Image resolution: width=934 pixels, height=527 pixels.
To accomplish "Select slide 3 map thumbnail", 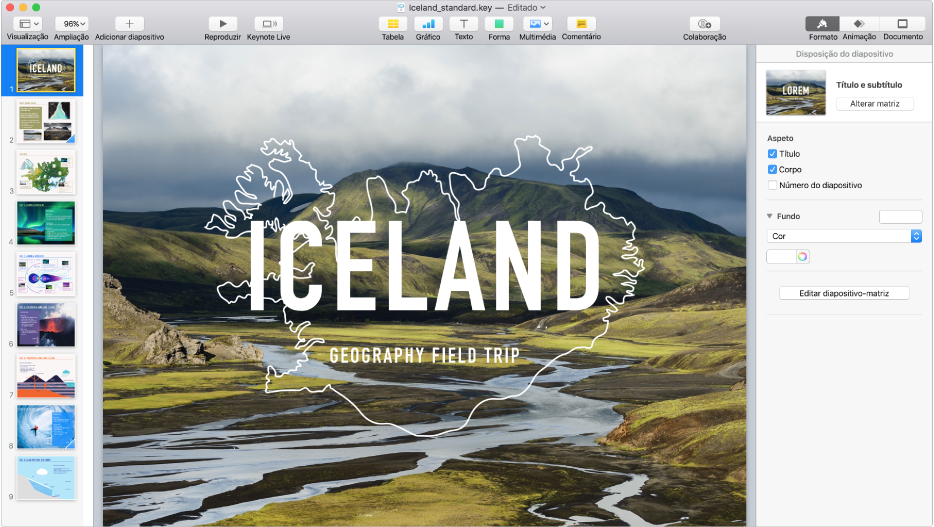I will [46, 172].
